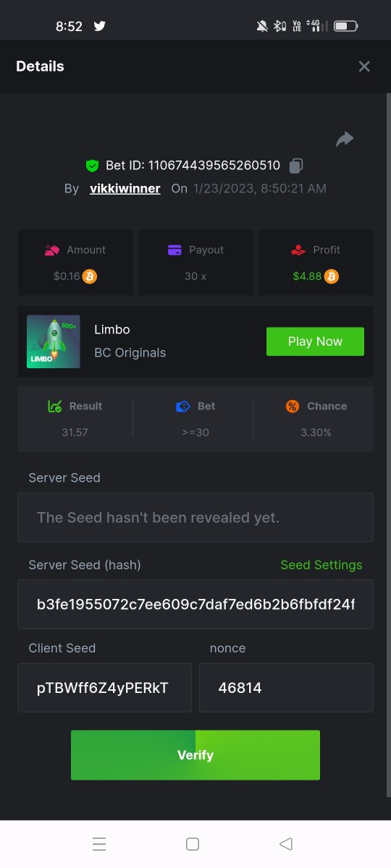Viewport: 391px width, 868px height.
Task: Tap the blue Bet tag icon
Action: tap(183, 407)
